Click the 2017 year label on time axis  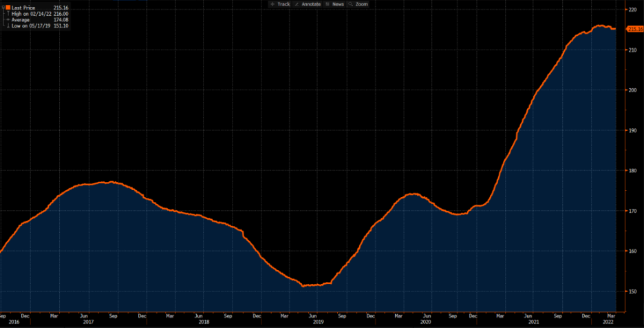click(89, 322)
